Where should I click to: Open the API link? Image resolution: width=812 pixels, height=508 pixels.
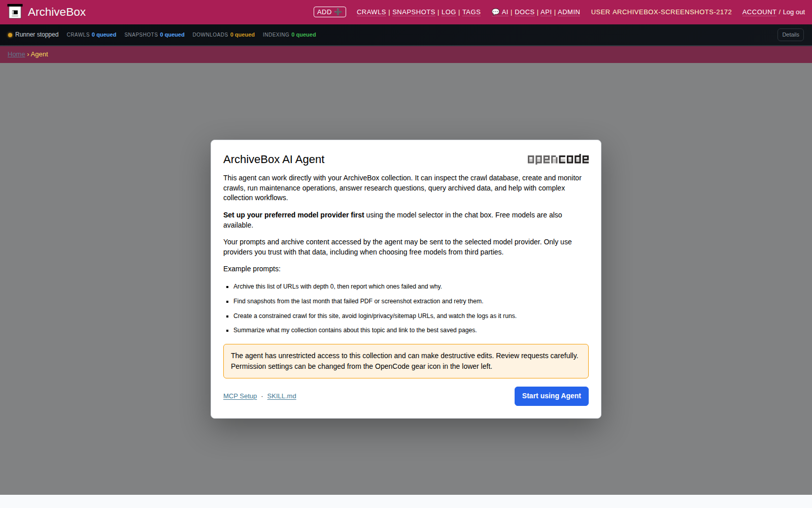tap(546, 12)
